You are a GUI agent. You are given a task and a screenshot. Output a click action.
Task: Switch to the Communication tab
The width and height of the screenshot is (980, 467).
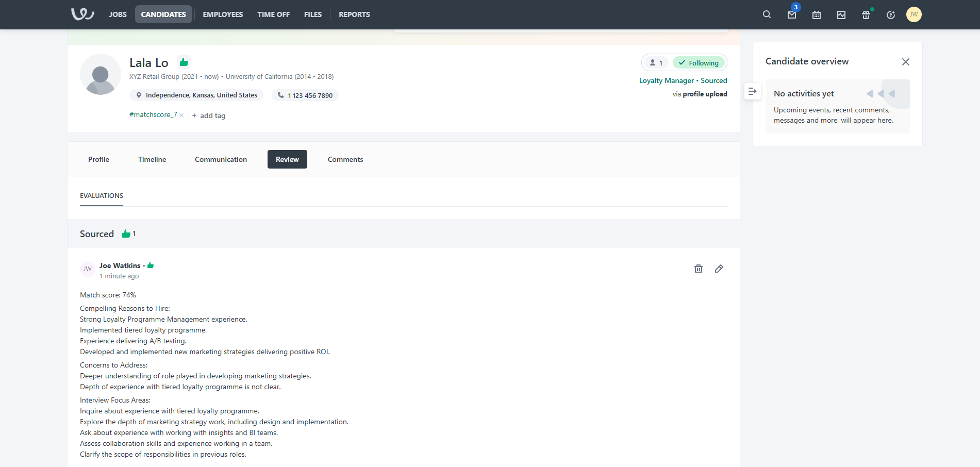click(221, 159)
